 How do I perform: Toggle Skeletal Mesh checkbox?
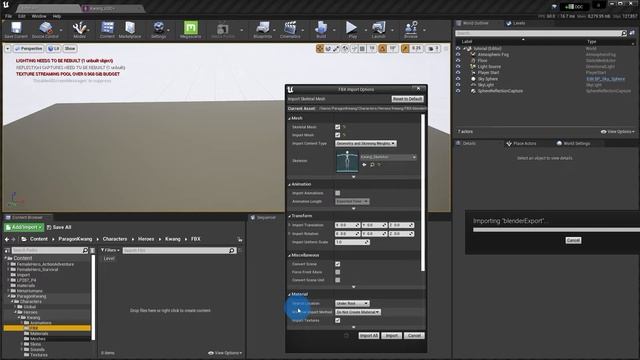338,127
